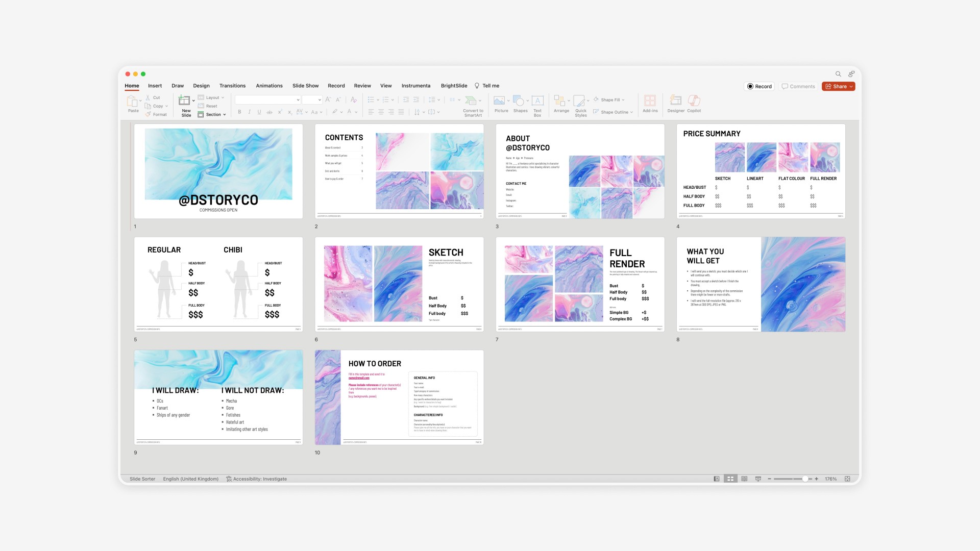Click Convert to SmartArt icon

coord(471,101)
